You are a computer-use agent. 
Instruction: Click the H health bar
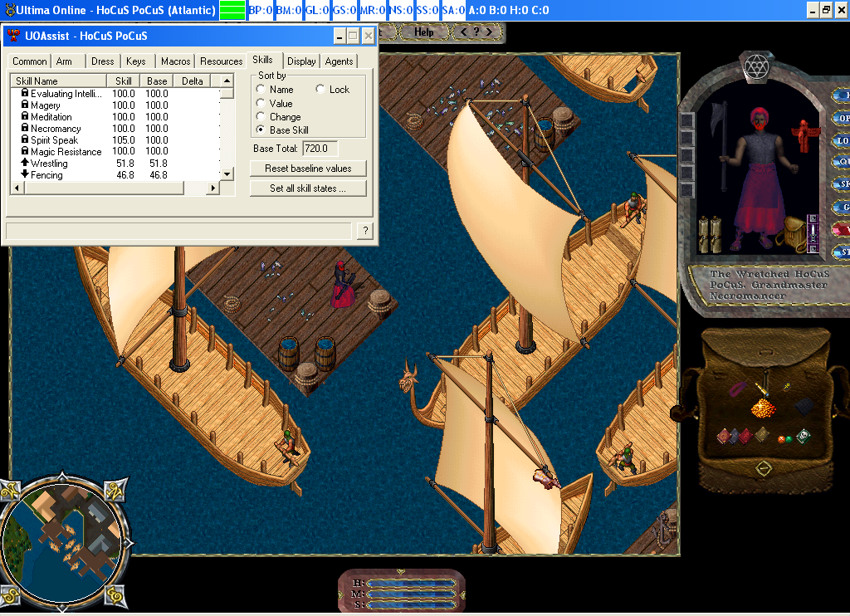(x=412, y=583)
